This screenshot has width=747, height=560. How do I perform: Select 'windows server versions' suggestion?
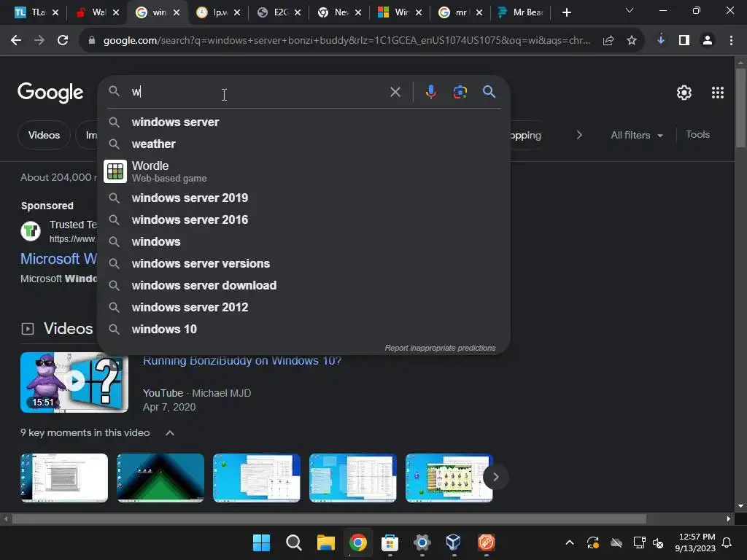coord(303,263)
